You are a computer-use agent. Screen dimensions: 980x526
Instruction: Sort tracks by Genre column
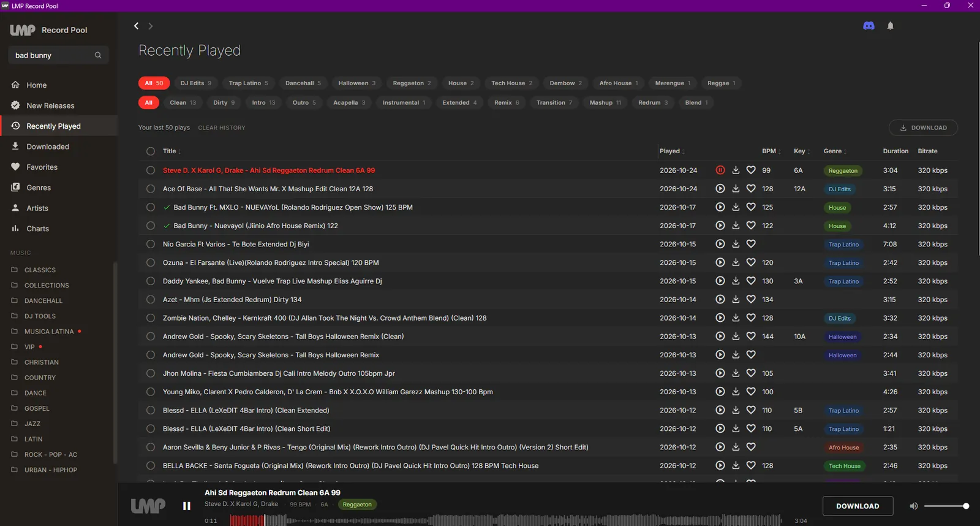(x=835, y=151)
